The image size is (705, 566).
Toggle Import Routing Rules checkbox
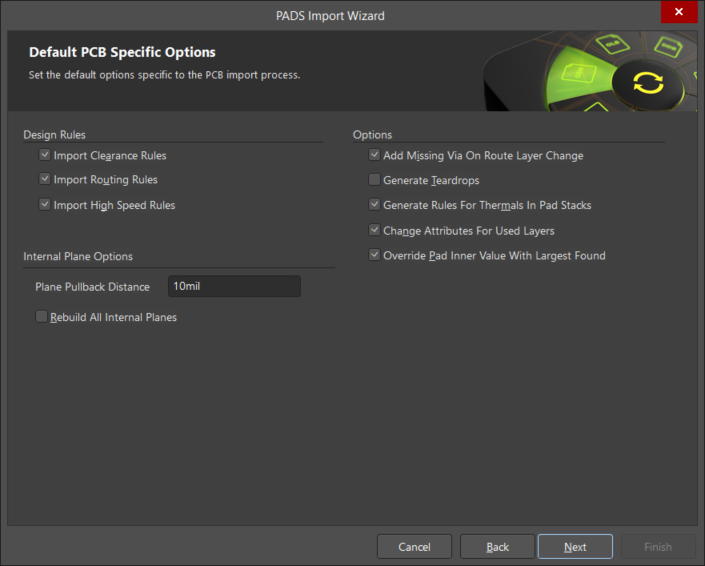45,179
